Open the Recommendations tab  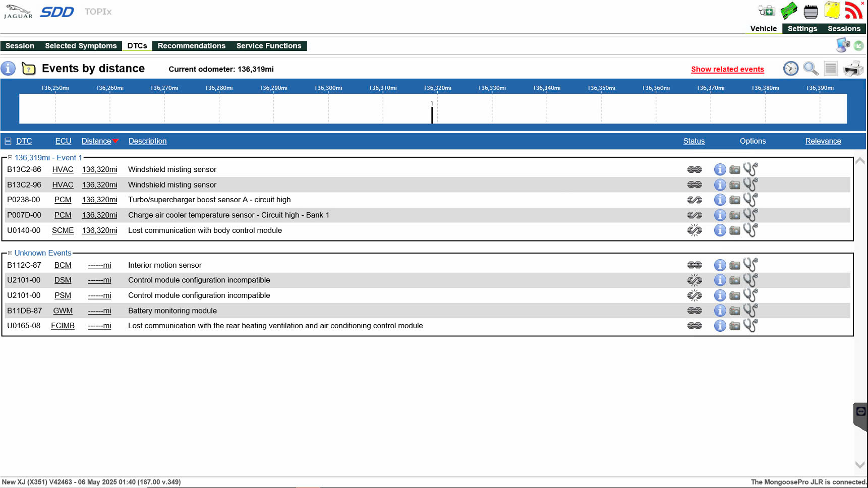click(192, 46)
